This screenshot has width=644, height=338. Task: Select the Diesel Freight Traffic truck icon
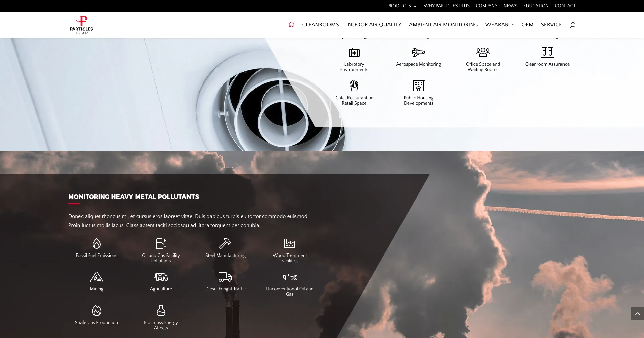[225, 277]
